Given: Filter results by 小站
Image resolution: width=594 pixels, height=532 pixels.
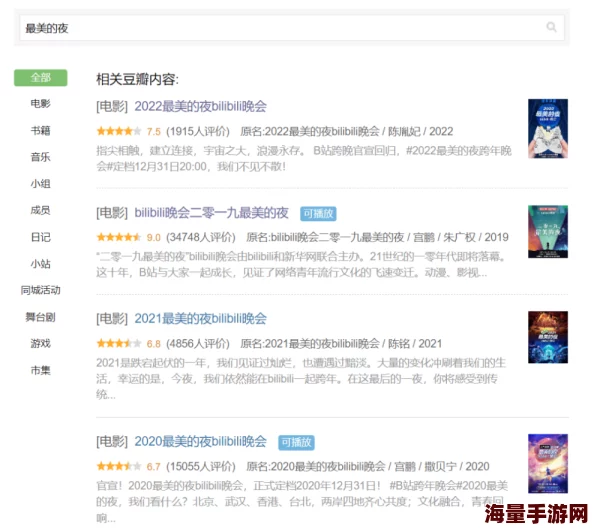Looking at the screenshot, I should pos(41,264).
